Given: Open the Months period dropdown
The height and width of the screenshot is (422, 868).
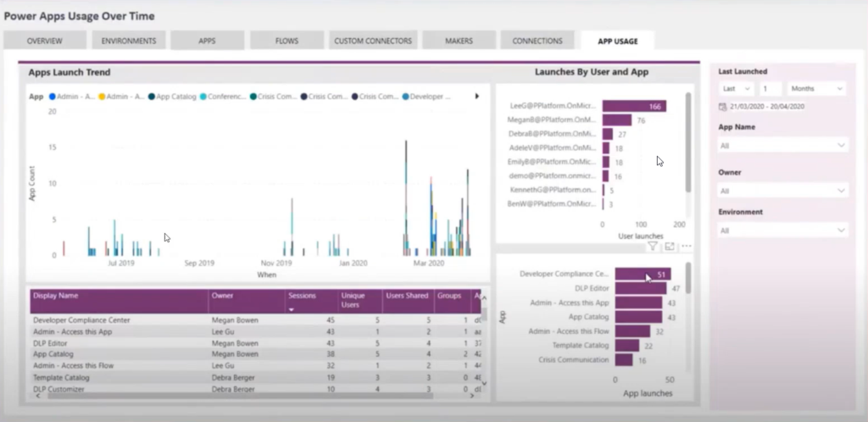Looking at the screenshot, I should click(x=816, y=88).
